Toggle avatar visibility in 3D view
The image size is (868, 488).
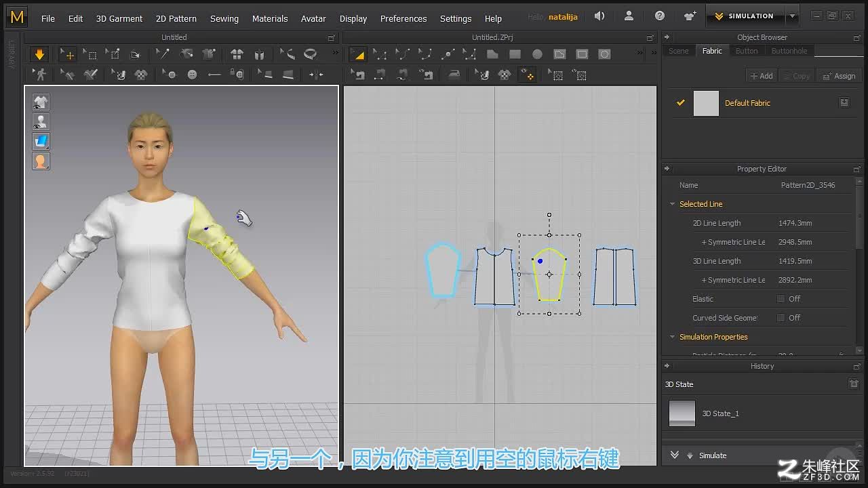point(41,121)
